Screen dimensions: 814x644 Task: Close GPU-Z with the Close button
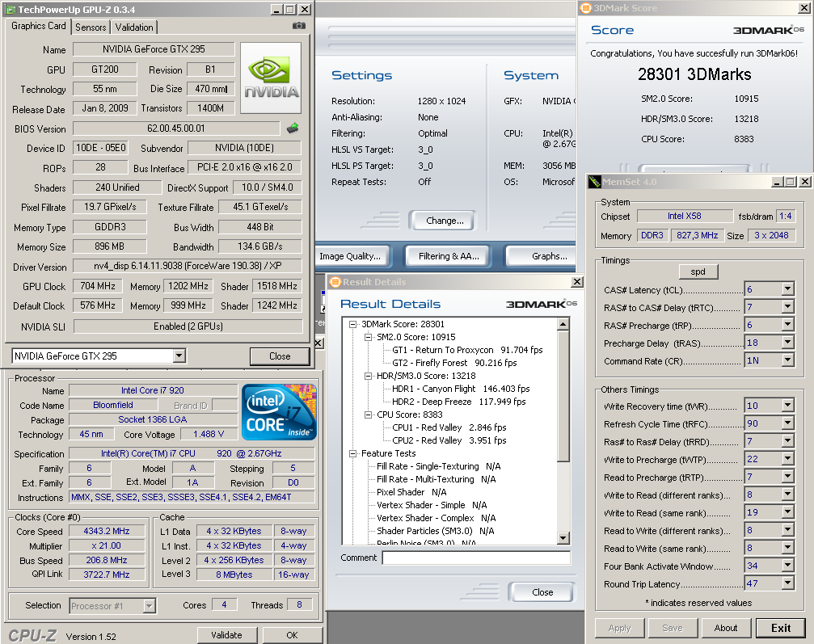pos(280,356)
